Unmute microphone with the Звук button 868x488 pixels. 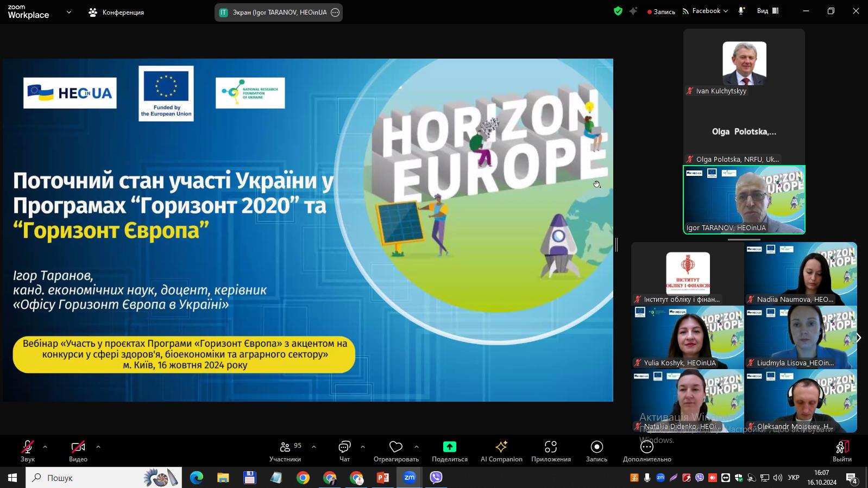[27, 451]
